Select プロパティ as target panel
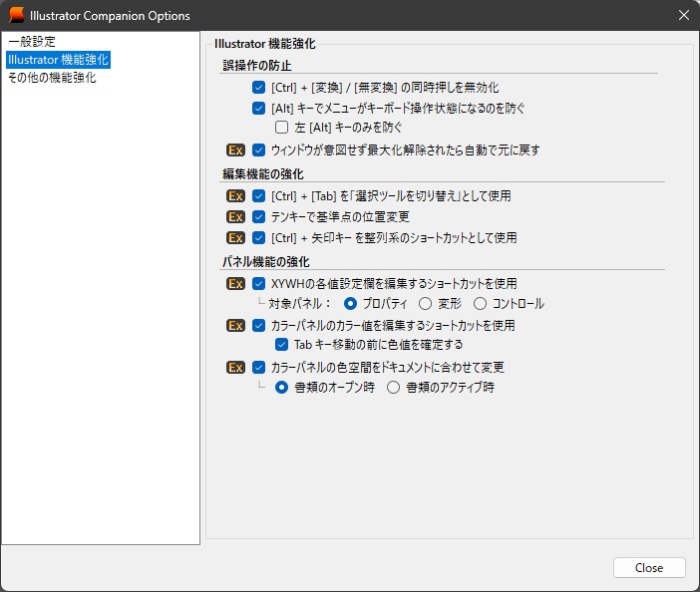Image resolution: width=700 pixels, height=592 pixels. [350, 304]
